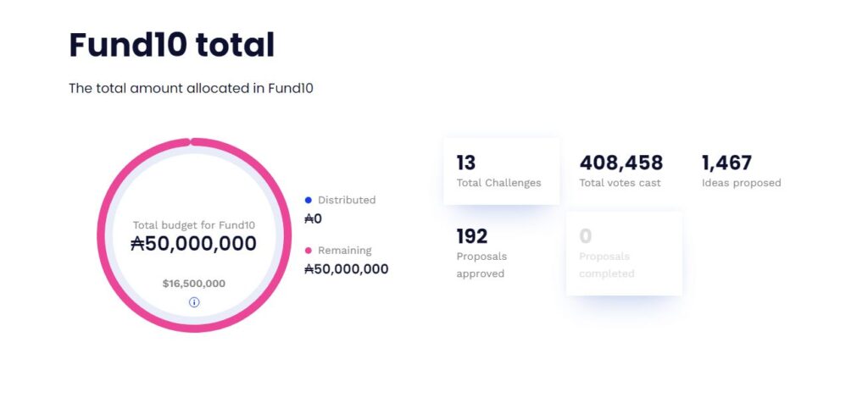Viewport: 868px width, 403px height.
Task: Click the Total votes cast label
Action: pyautogui.click(x=620, y=183)
